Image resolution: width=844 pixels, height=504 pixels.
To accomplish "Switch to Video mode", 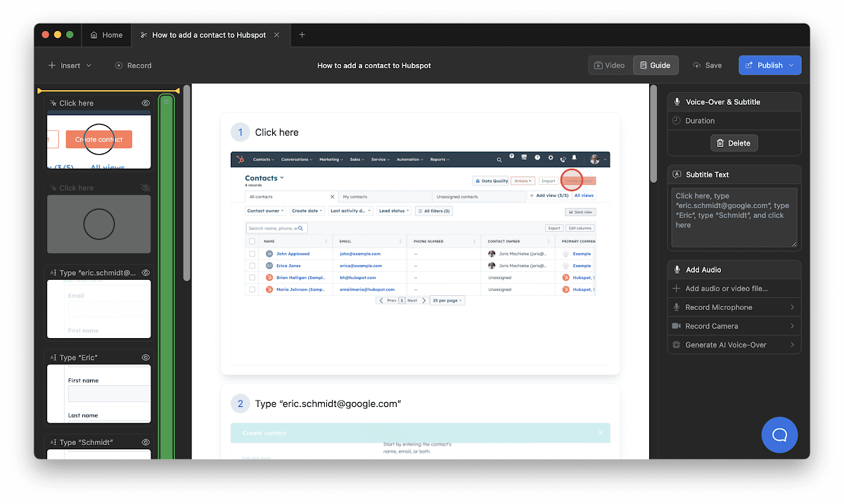I will point(610,65).
